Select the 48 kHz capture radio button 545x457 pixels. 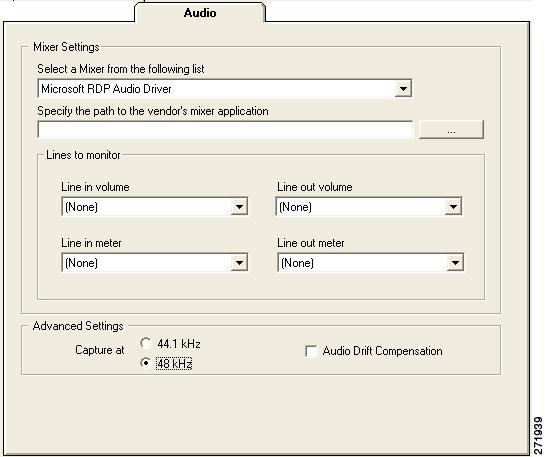[x=145, y=363]
